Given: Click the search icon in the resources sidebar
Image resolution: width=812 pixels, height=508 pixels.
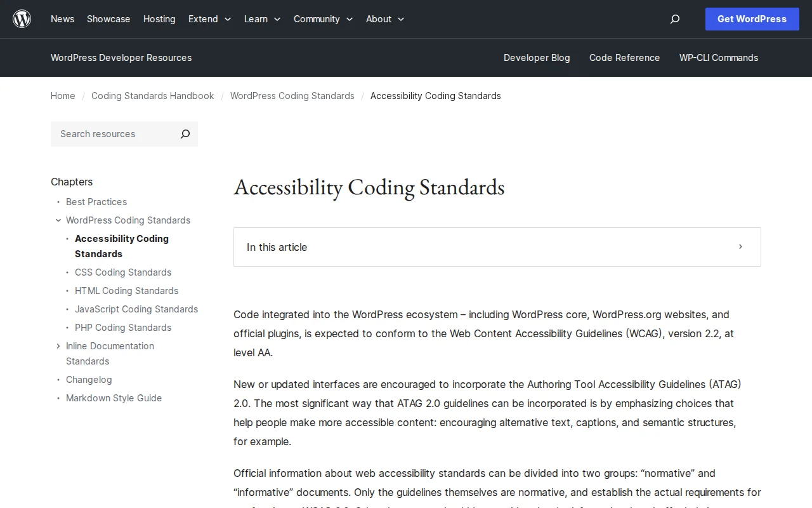Looking at the screenshot, I should tap(185, 134).
